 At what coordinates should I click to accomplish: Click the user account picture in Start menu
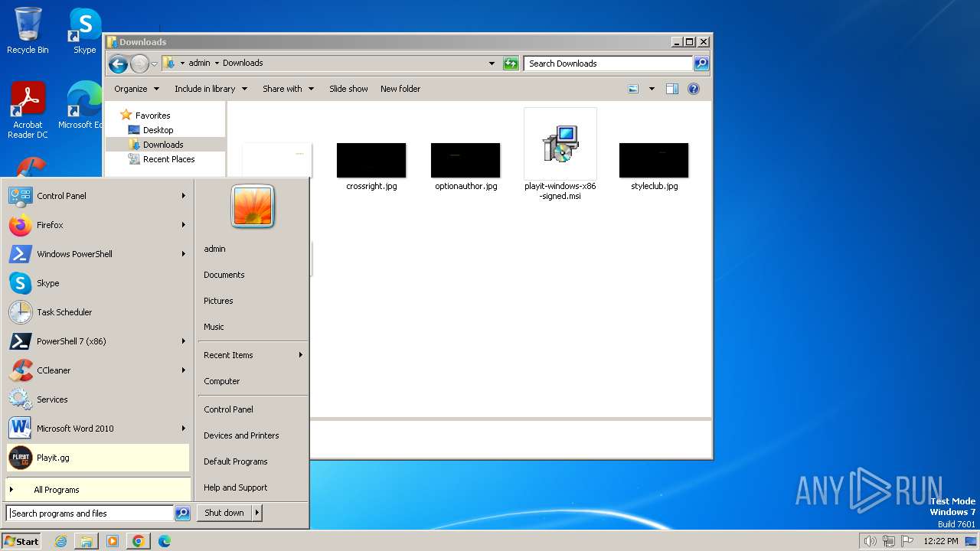pyautogui.click(x=253, y=207)
